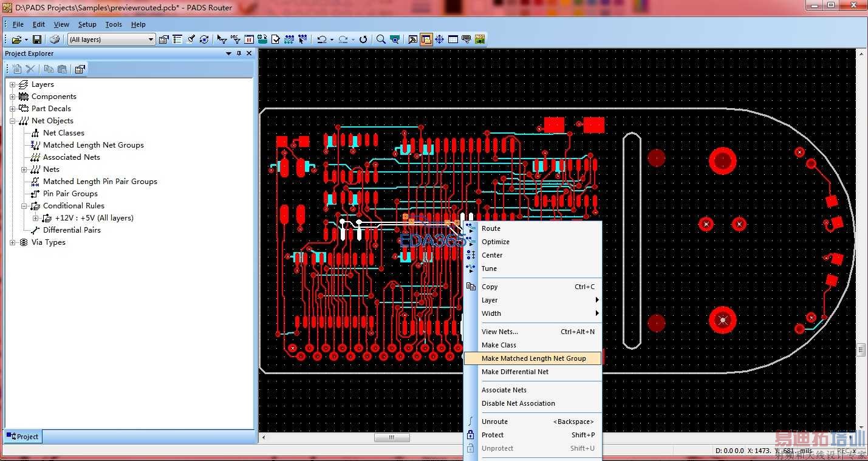This screenshot has height=461, width=868.
Task: Click the Project tab at bottom
Action: [x=22, y=436]
